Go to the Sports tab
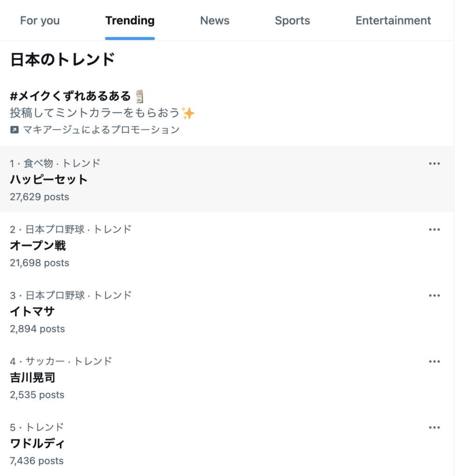 [x=292, y=21]
